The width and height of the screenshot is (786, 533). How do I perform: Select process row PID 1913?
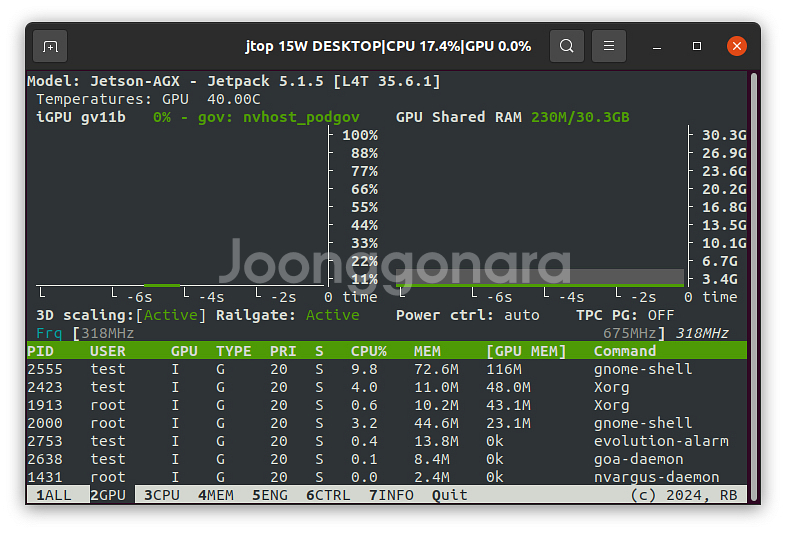coord(386,406)
